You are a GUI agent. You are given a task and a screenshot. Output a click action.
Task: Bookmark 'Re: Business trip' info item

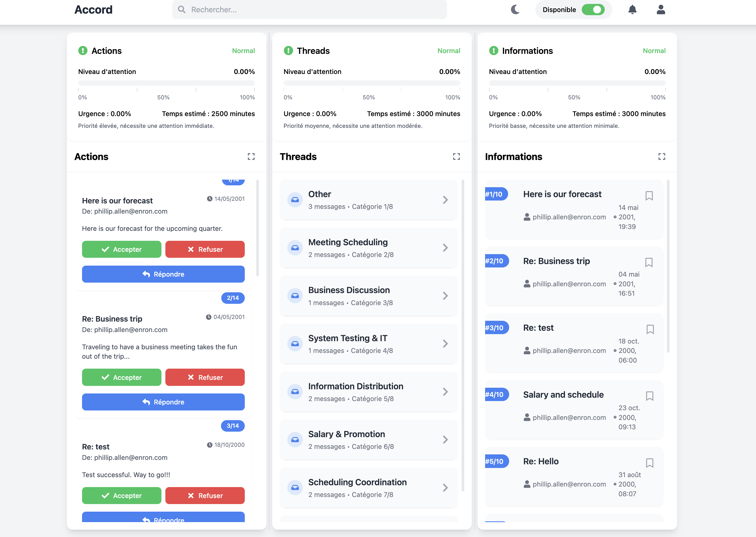649,262
